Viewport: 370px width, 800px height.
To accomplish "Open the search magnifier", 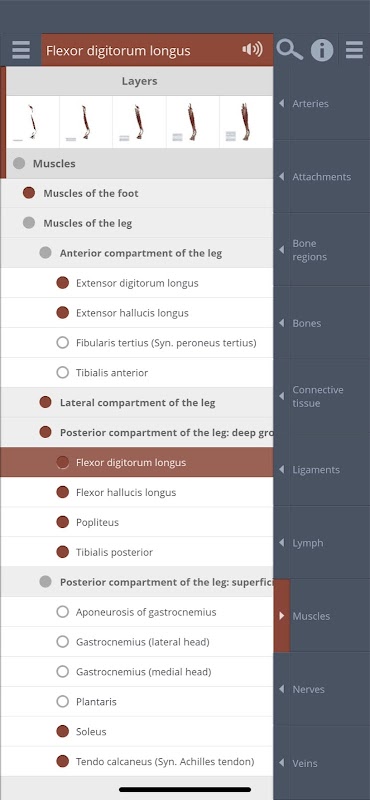I will (x=289, y=50).
